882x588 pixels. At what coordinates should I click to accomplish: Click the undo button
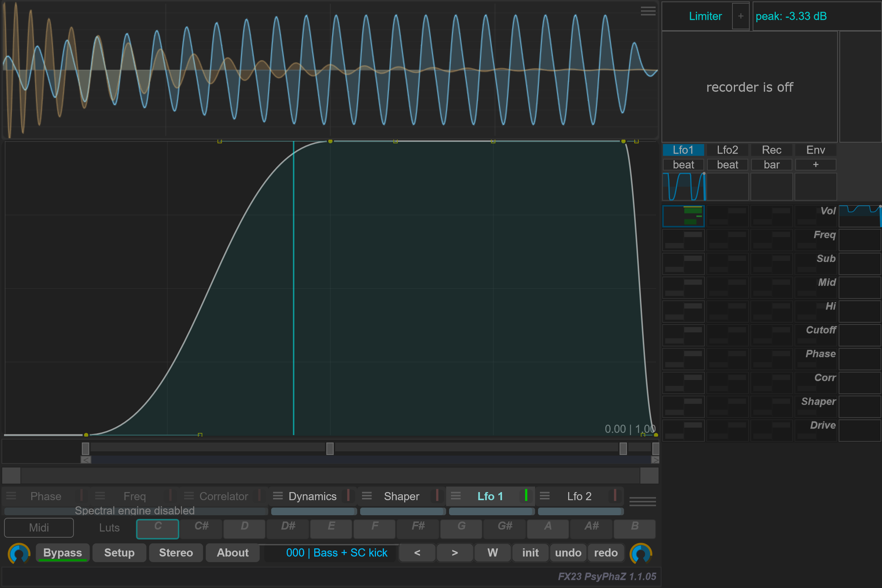(568, 553)
